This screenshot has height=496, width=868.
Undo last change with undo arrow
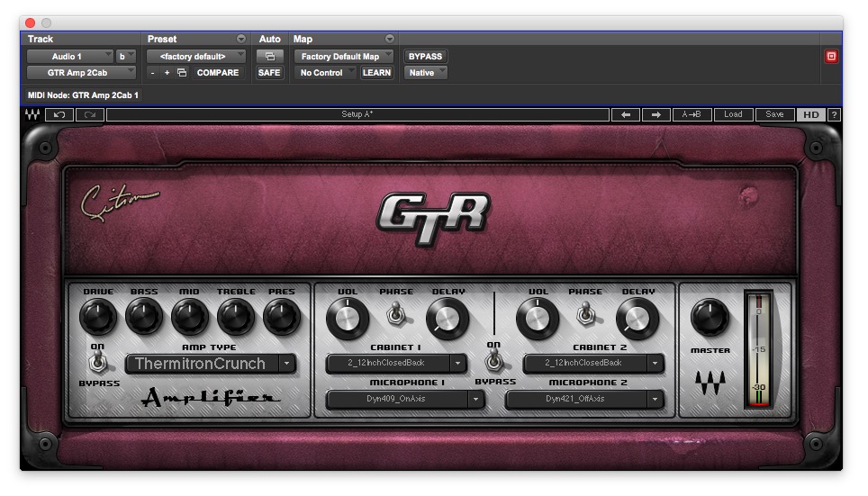tap(59, 114)
